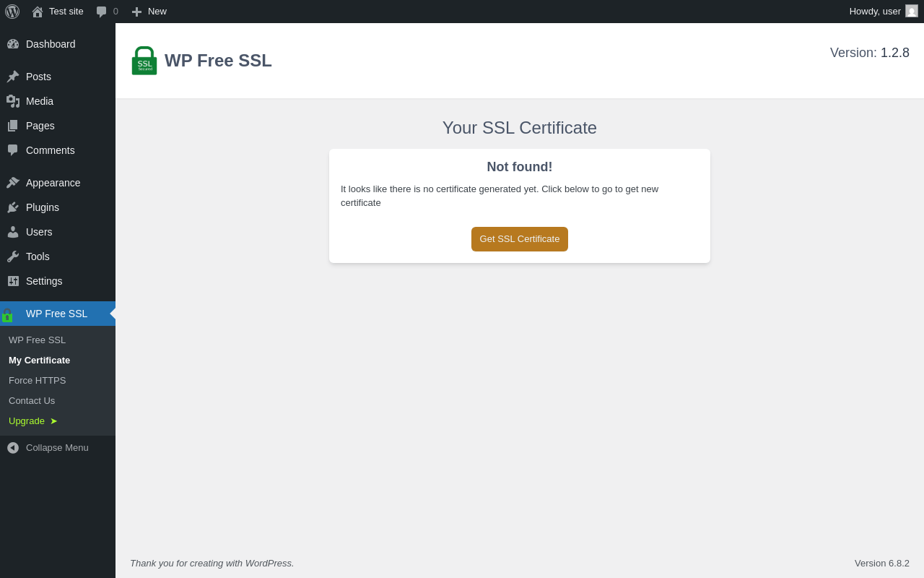Click the Settings sliders icon
This screenshot has height=578, width=924.
click(13, 281)
